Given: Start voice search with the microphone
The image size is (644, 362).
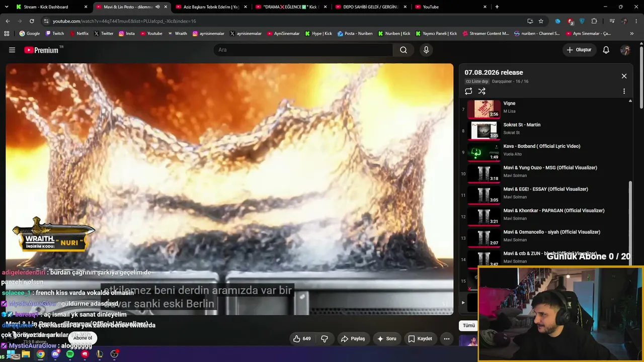Looking at the screenshot, I should (x=426, y=50).
